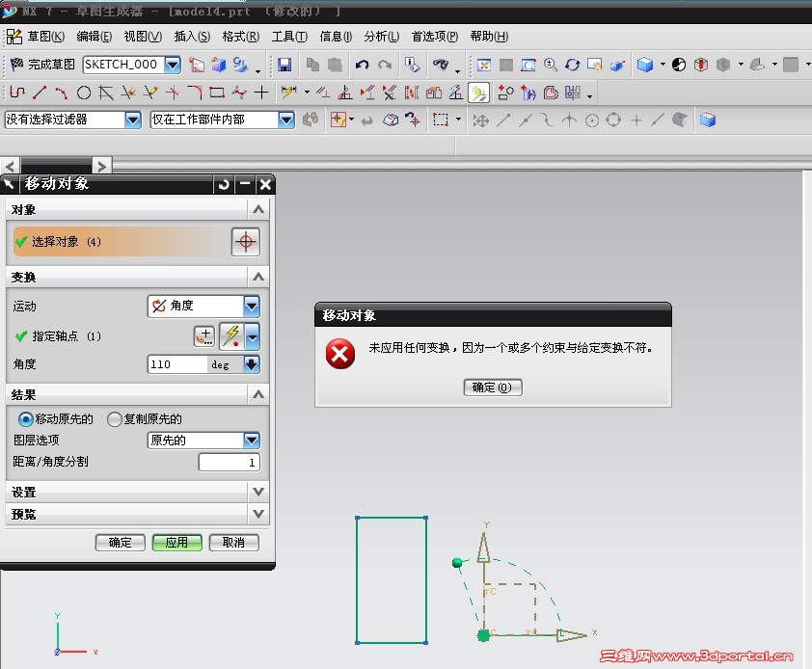Select the 移动原先的 radio button
The image size is (812, 669).
pos(25,419)
